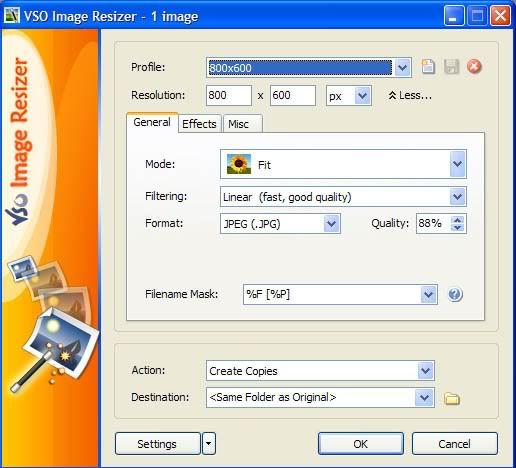The image size is (516, 468).
Task: Open the Filtering dropdown arrow
Action: point(457,197)
